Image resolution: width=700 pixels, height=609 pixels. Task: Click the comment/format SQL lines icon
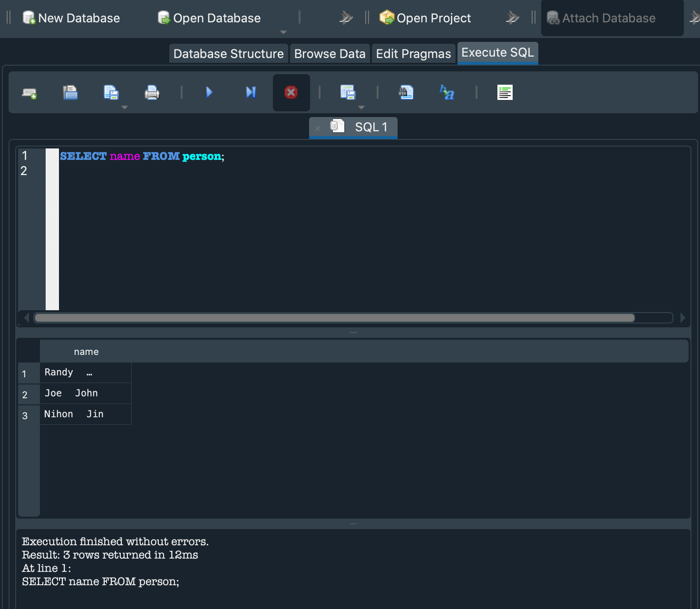(x=505, y=92)
